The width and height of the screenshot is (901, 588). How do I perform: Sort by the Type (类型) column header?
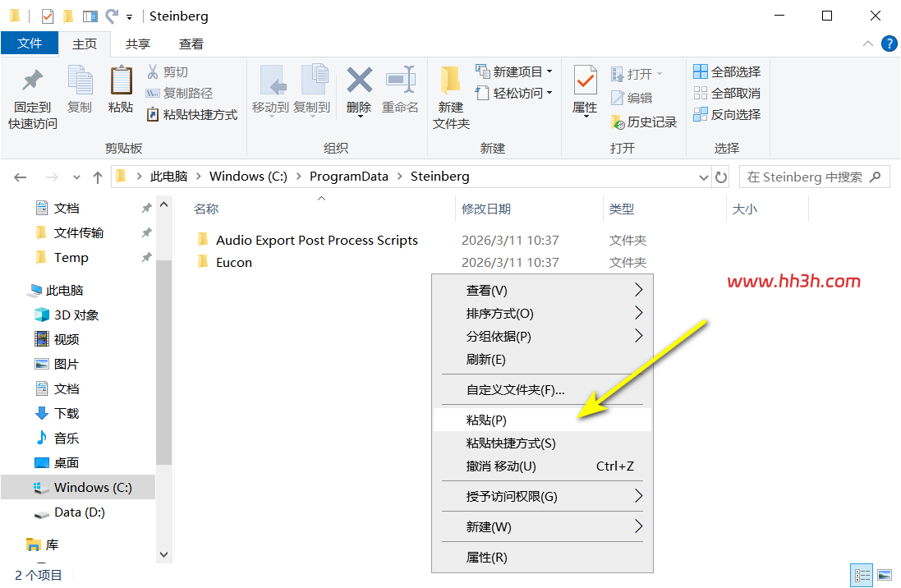pyautogui.click(x=622, y=209)
